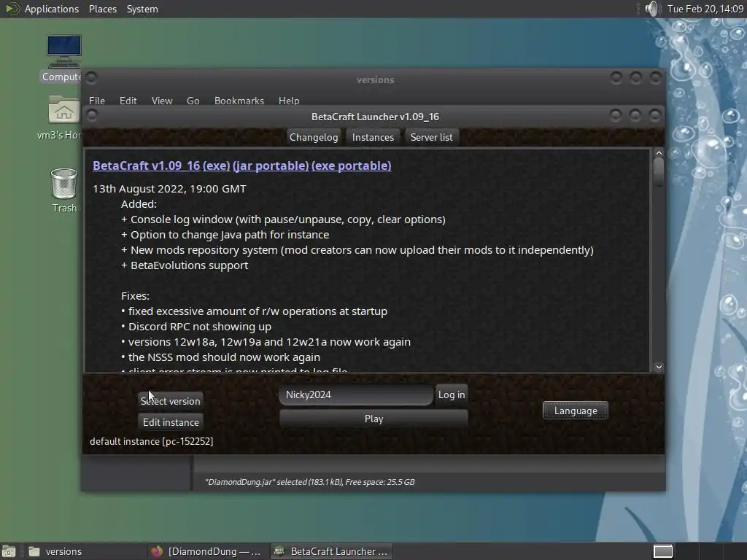Click the changelog scrollbar down arrow
The image size is (747, 560).
pos(659,367)
